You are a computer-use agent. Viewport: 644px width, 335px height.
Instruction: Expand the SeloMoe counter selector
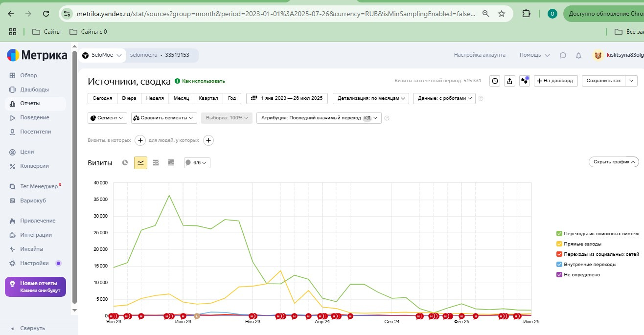click(102, 55)
